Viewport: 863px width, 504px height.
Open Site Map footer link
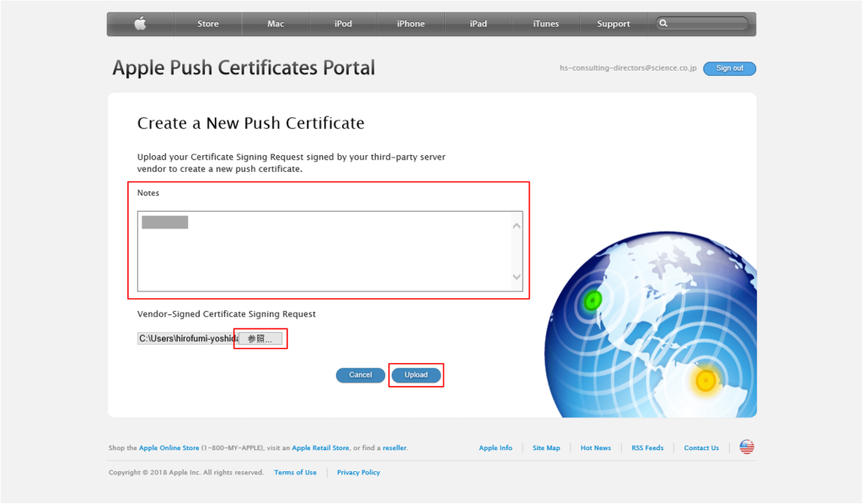[x=546, y=448]
